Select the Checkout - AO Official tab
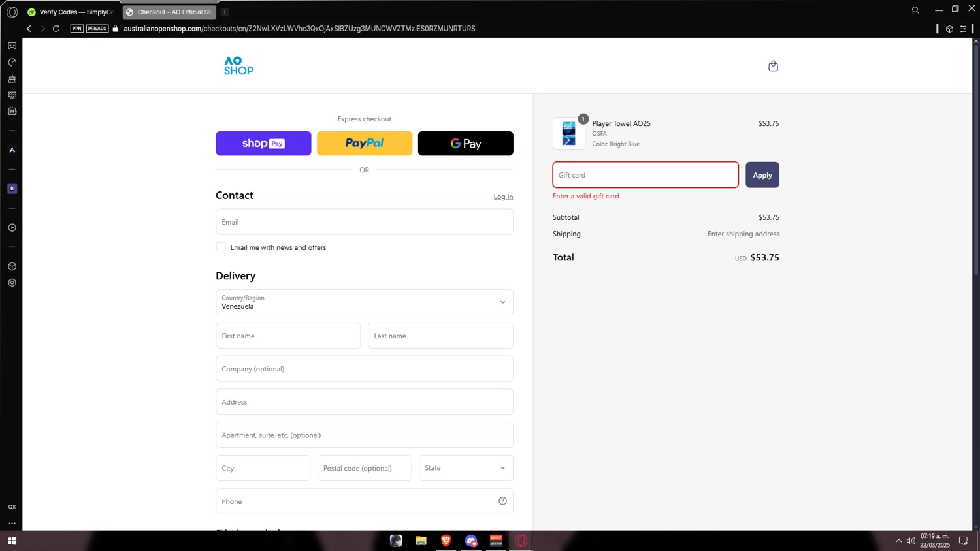Image resolution: width=980 pixels, height=551 pixels. [x=169, y=12]
